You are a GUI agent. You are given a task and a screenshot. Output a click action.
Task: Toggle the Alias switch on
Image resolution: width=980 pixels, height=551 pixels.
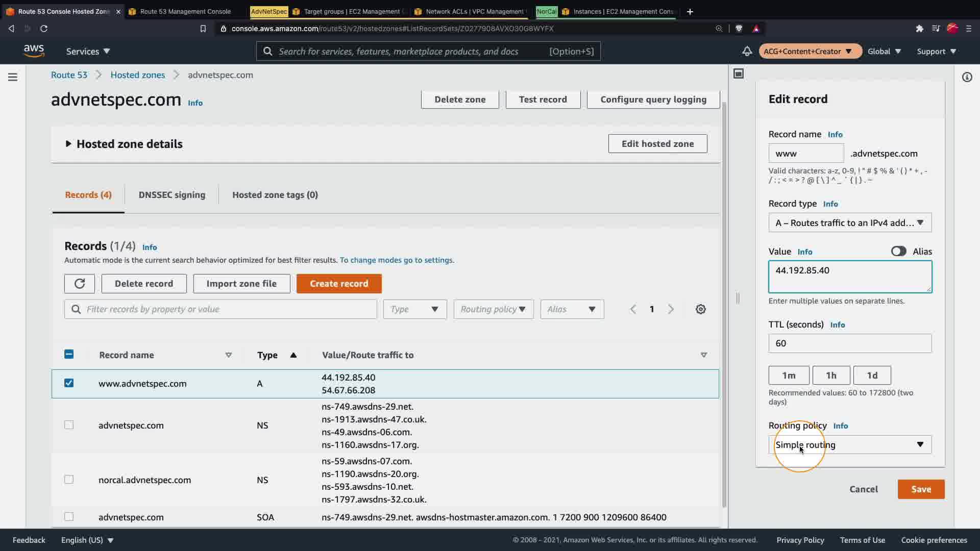898,252
